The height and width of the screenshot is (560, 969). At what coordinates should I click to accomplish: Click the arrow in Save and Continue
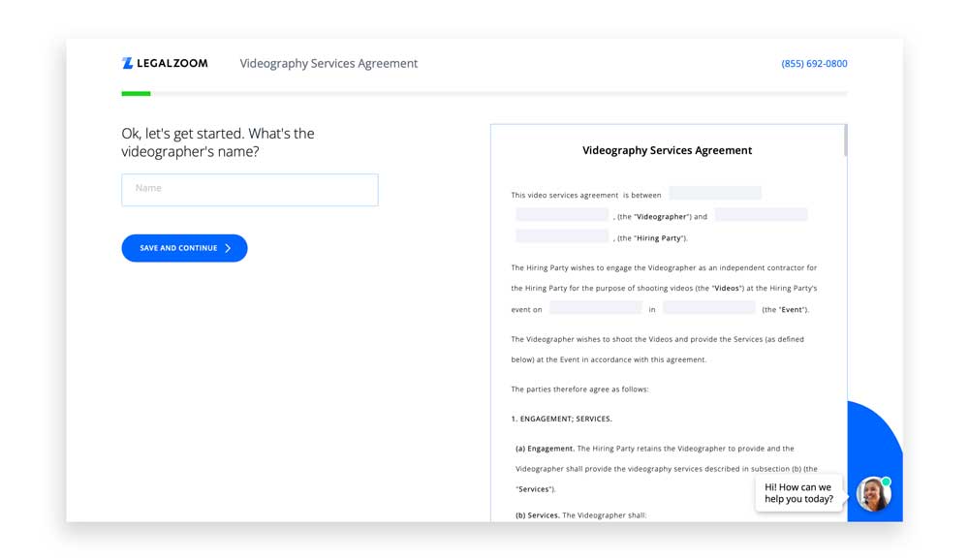(228, 248)
